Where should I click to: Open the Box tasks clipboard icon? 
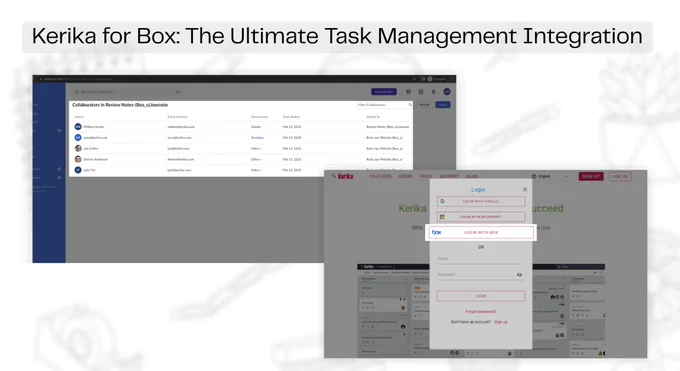coord(421,92)
